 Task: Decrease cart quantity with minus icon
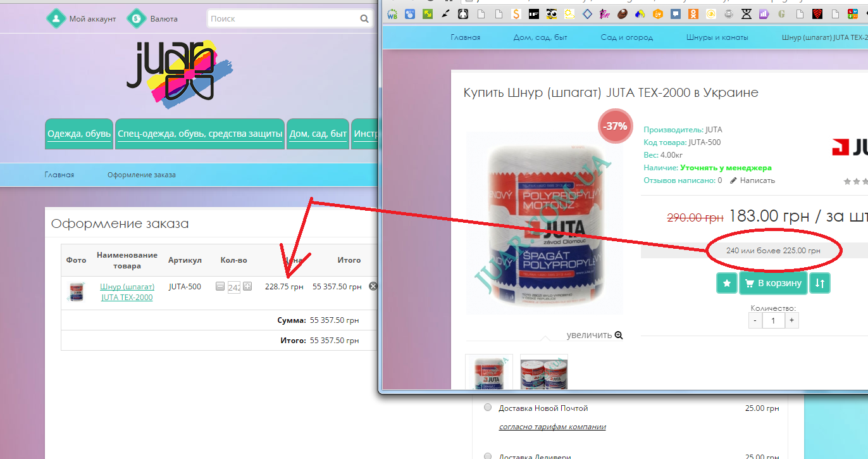(x=220, y=286)
